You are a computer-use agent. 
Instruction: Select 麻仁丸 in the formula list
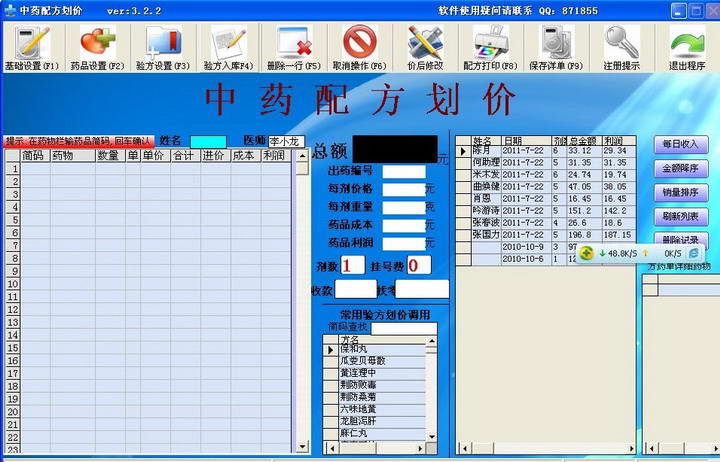tap(375, 433)
